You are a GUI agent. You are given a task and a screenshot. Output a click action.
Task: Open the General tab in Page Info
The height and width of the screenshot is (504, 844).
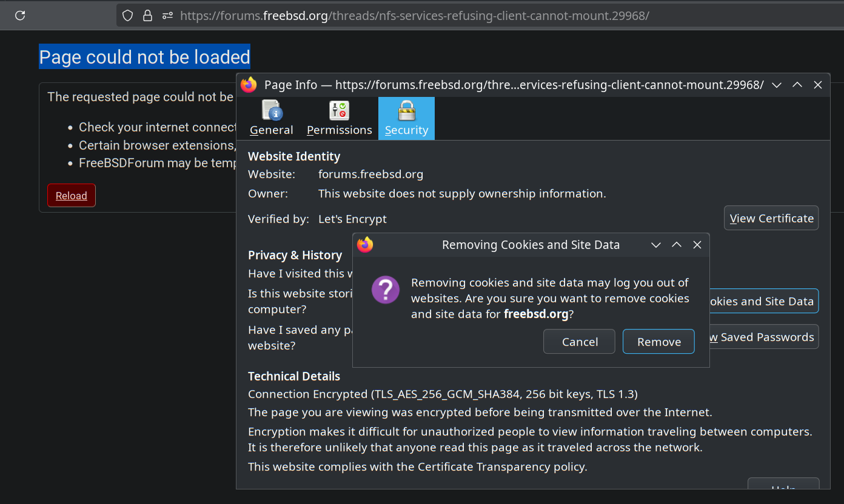click(271, 118)
